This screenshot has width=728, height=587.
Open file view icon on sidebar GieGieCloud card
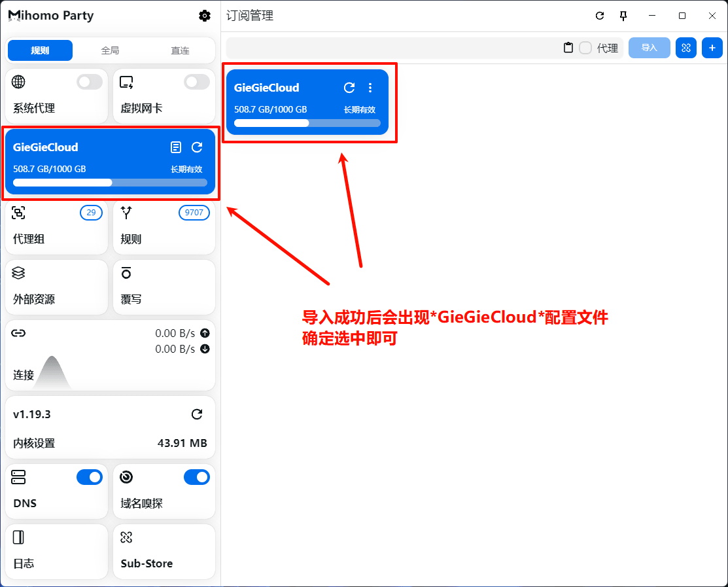pyautogui.click(x=176, y=147)
